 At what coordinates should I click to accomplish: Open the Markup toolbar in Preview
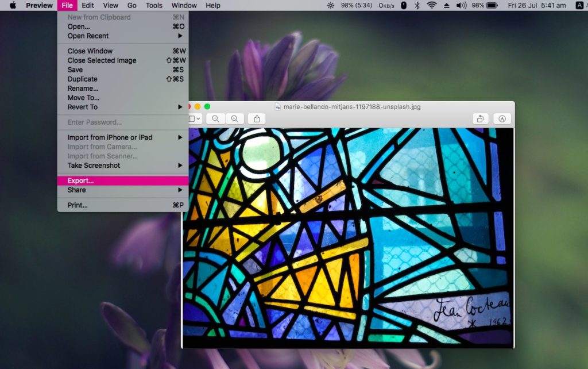click(x=502, y=118)
